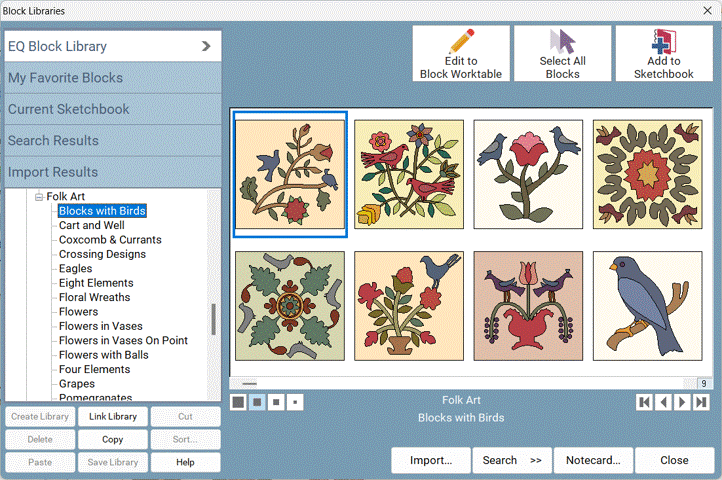722x480 pixels.
Task: Jump to last block with navigation arrow
Action: coord(699,402)
